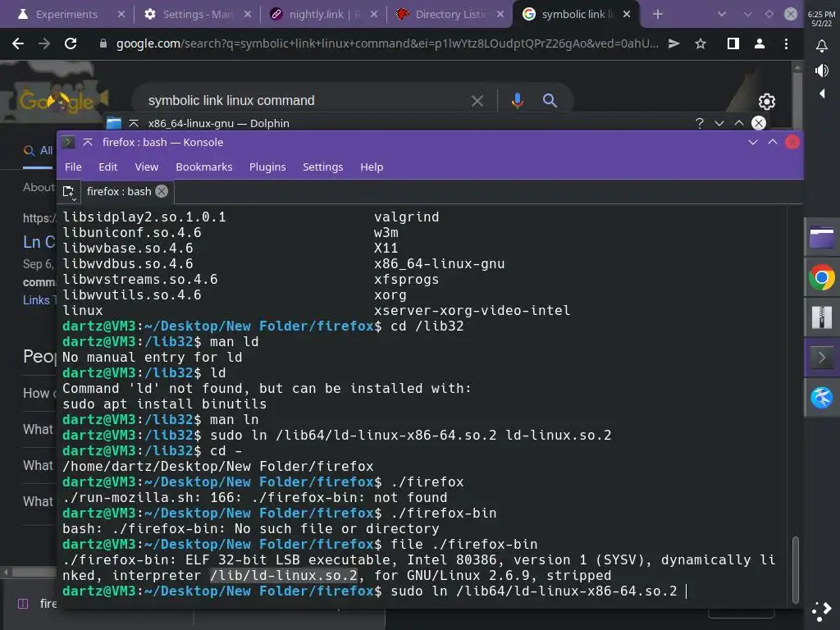Close the Experiments tab
The image size is (840, 630).
121,14
